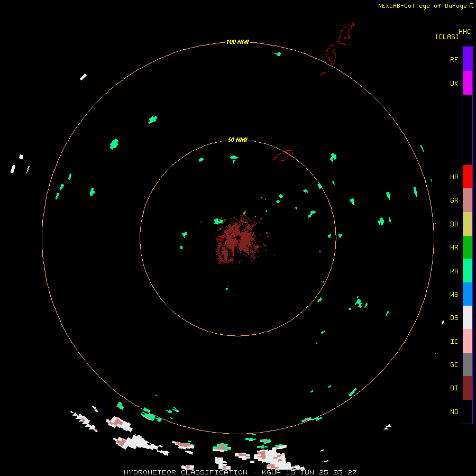Screen dimensions: 476x476
Task: Click the 'DS' legend label
Action: pos(454,318)
